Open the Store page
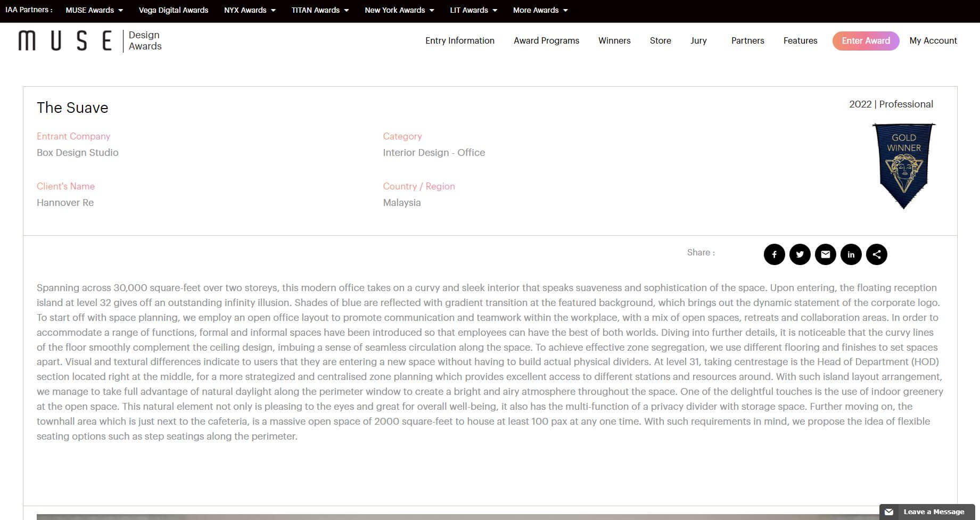This screenshot has width=980, height=520. [x=660, y=40]
